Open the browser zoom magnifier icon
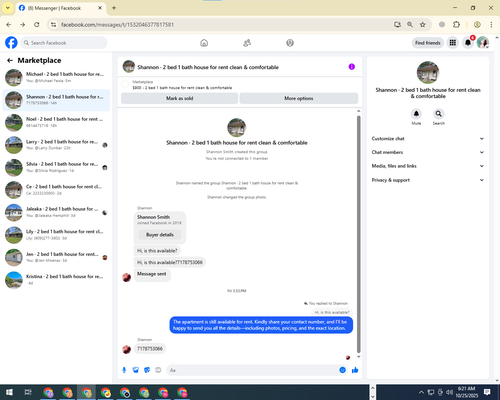Image resolution: width=500 pixels, height=400 pixels. [410, 24]
